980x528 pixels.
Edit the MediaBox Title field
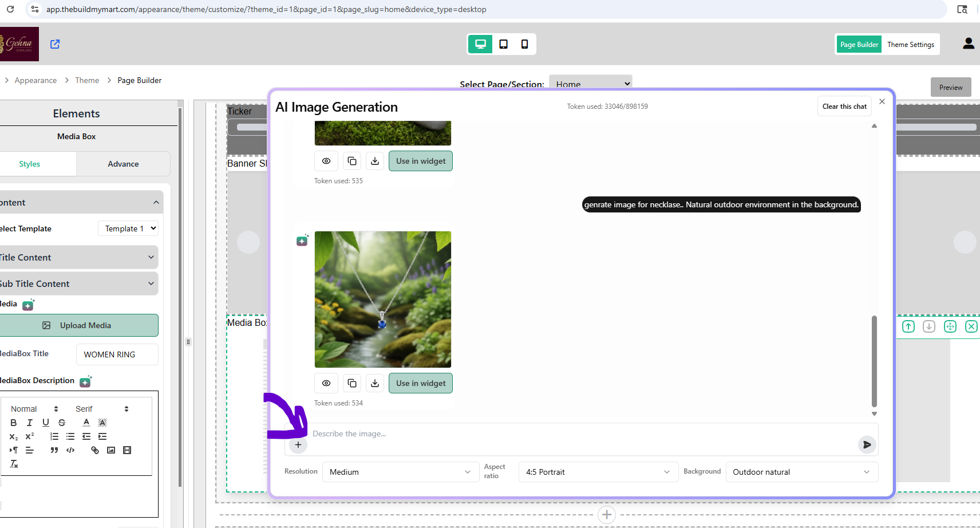point(117,354)
